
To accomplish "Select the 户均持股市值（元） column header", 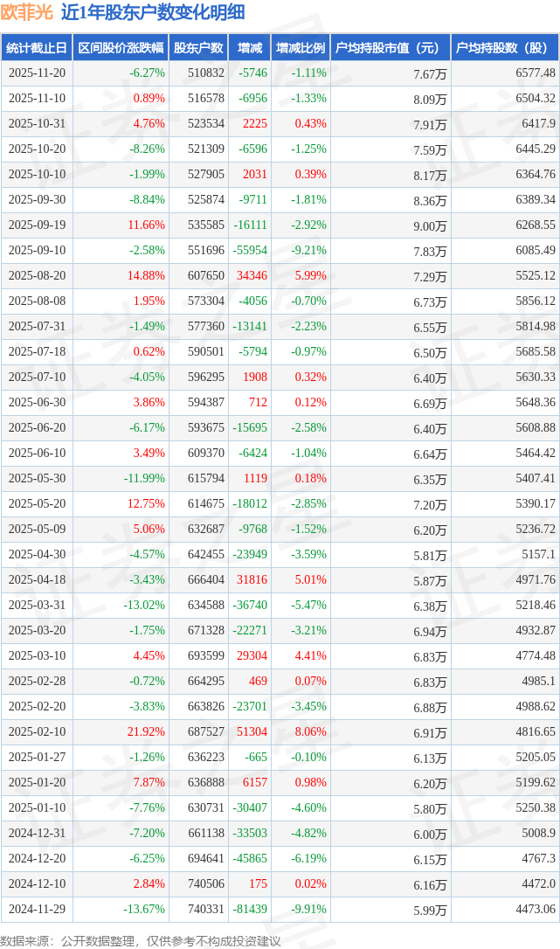I will tap(388, 48).
